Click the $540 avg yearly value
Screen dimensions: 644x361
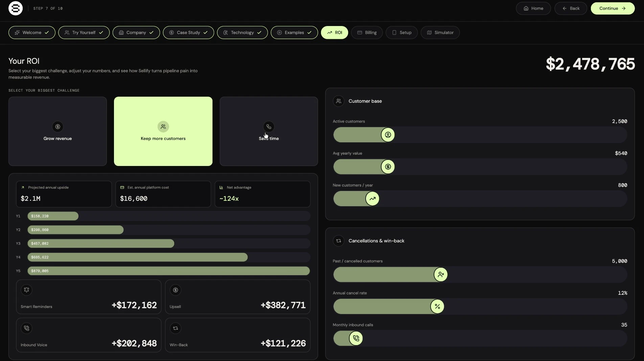pos(621,153)
